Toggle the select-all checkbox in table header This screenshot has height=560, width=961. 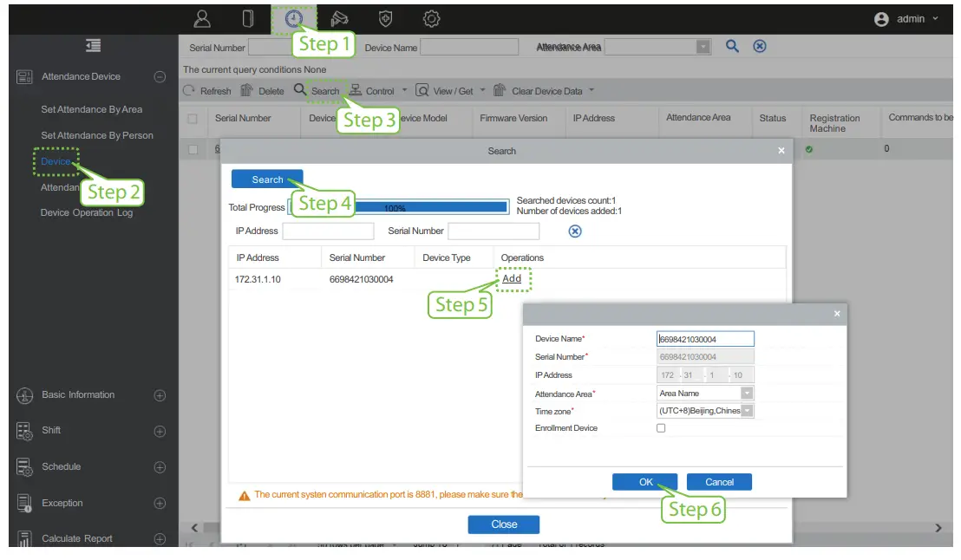click(193, 118)
